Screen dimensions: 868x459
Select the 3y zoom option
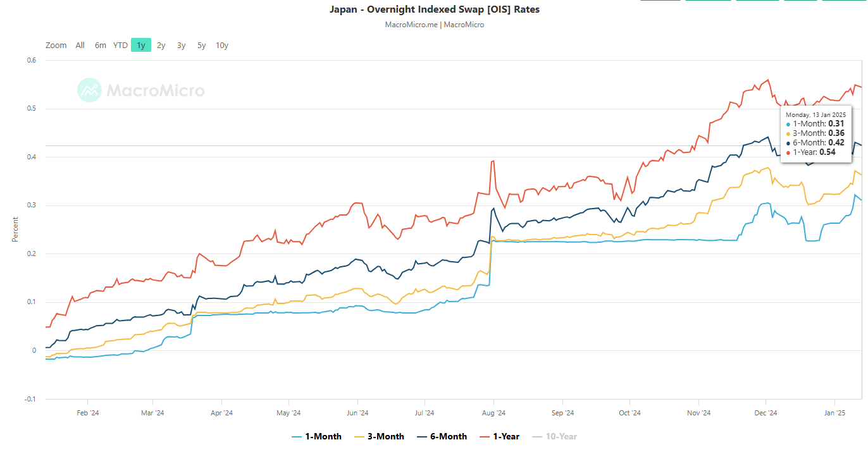click(182, 45)
